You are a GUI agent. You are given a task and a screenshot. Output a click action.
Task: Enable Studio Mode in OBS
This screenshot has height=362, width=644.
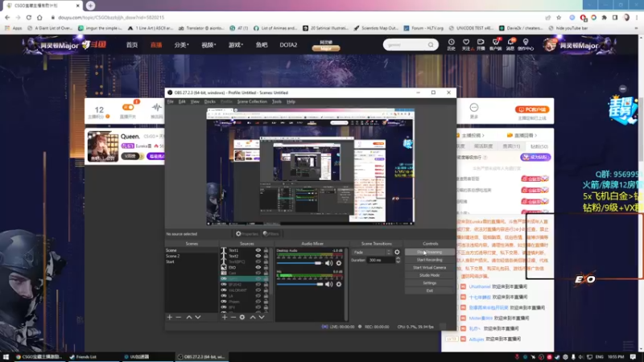click(x=430, y=275)
